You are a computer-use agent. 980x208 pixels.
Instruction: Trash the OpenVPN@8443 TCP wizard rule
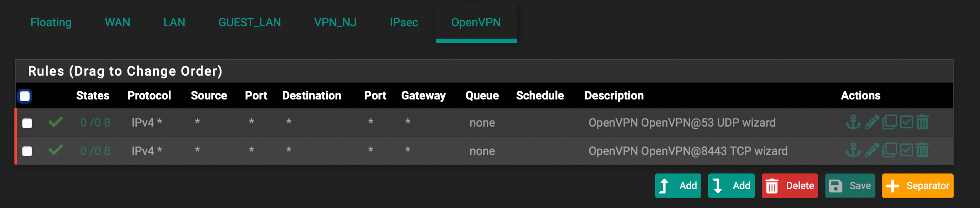click(922, 150)
